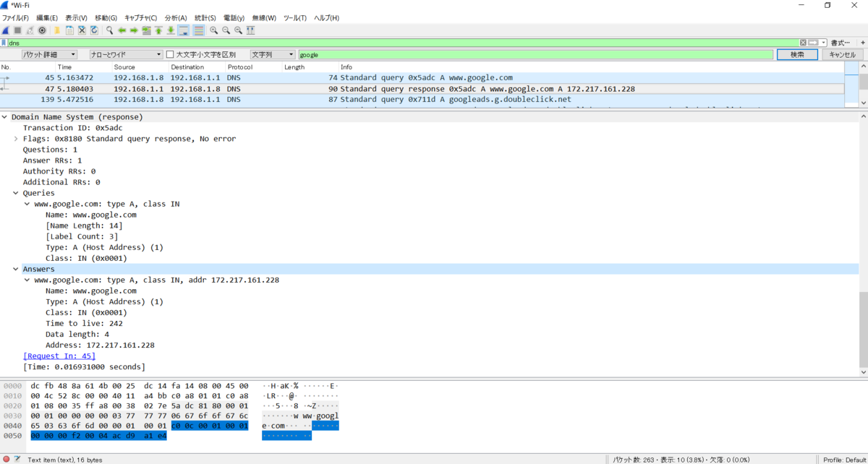
Task: Collapse the Domain Name System tree
Action: pyautogui.click(x=4, y=117)
